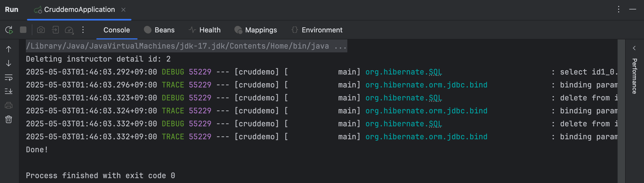The height and width of the screenshot is (183, 644).
Task: Toggle scroll to end of console
Action: 9,91
